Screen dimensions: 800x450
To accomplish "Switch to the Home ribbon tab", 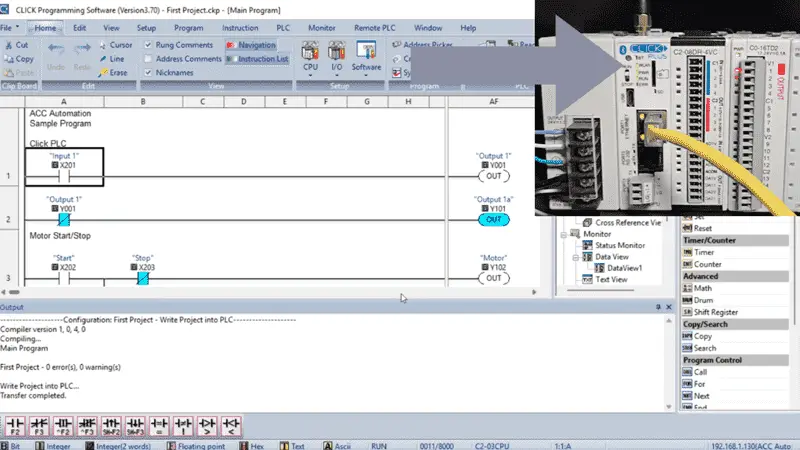I will click(45, 28).
